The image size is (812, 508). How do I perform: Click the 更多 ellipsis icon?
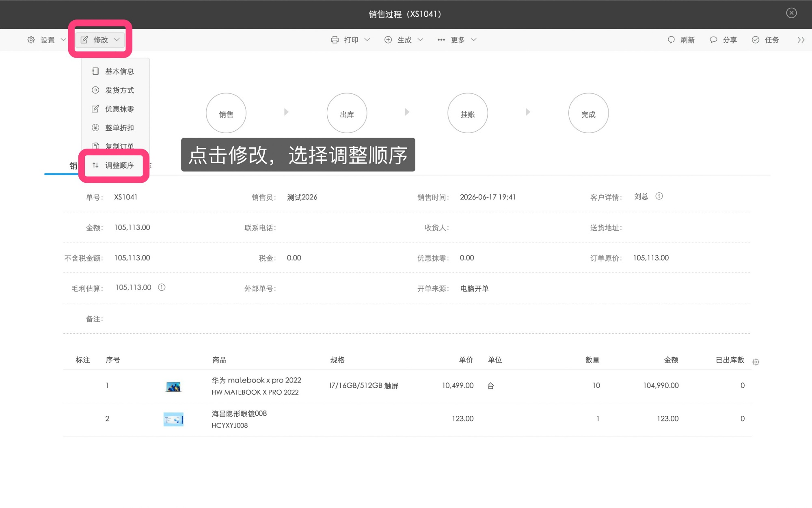click(441, 40)
